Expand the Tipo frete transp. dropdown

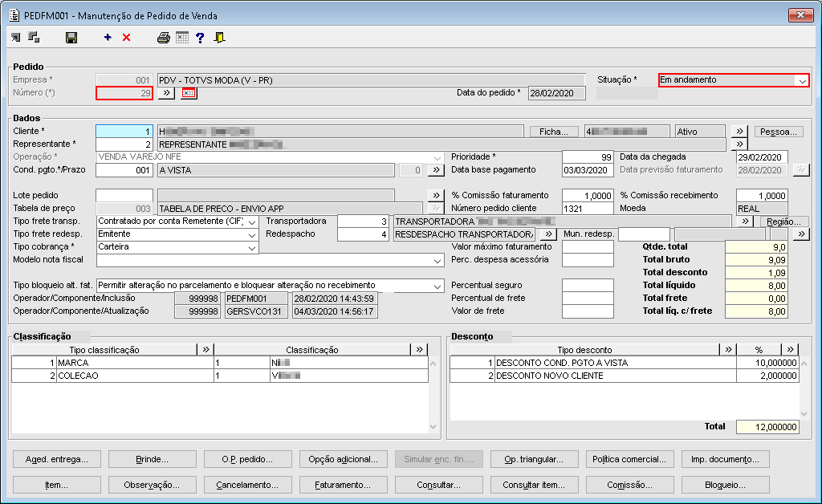point(252,222)
